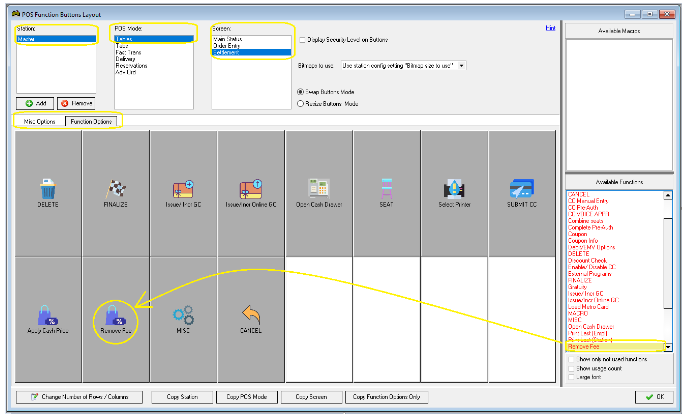The width and height of the screenshot is (690, 418).
Task: Choose Resize Buttons Mode radio option
Action: [301, 102]
